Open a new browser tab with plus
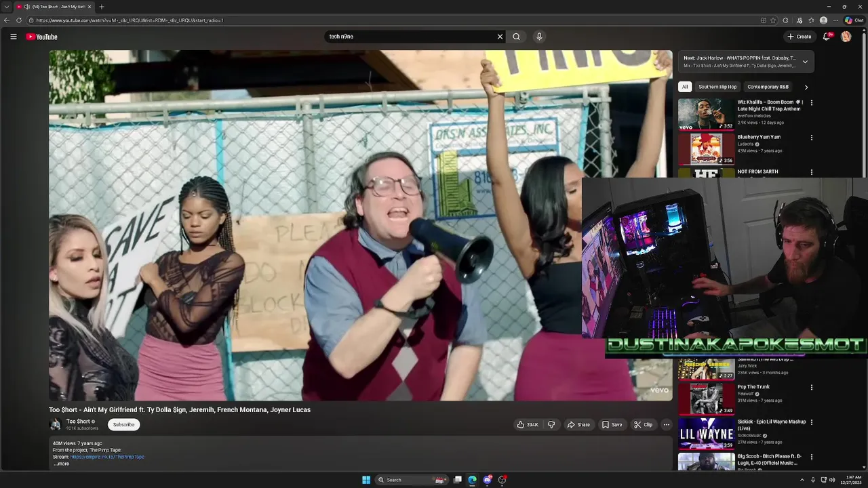 [x=102, y=7]
